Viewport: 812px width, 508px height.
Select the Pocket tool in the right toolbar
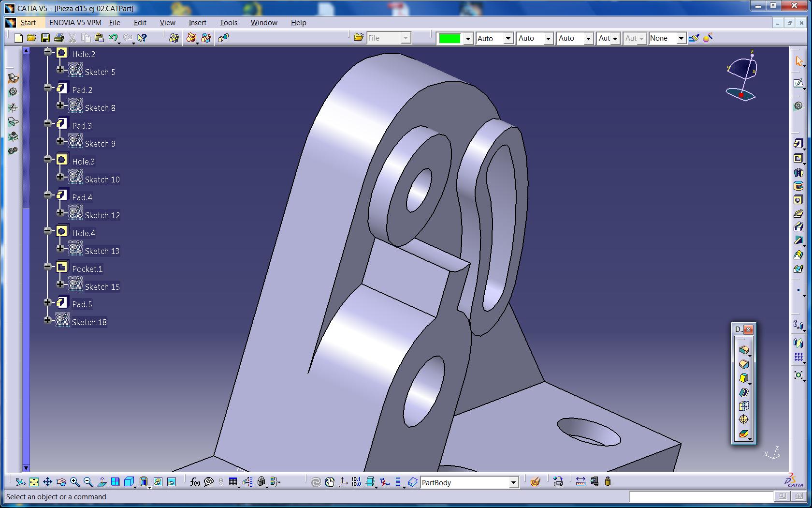coord(798,158)
